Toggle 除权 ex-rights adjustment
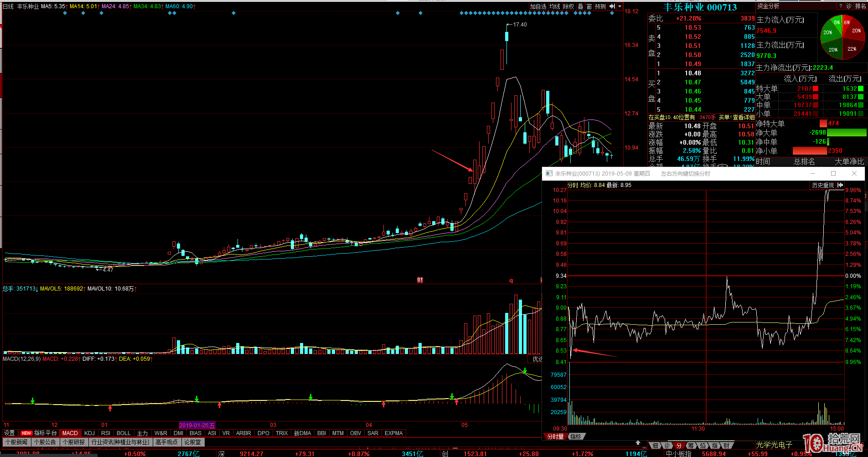The image size is (868, 457). pyautogui.click(x=568, y=6)
